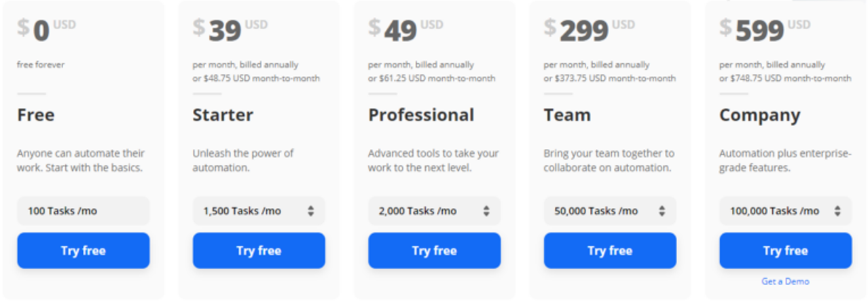Select Try free under the Company plan
868x302 pixels.
785,250
